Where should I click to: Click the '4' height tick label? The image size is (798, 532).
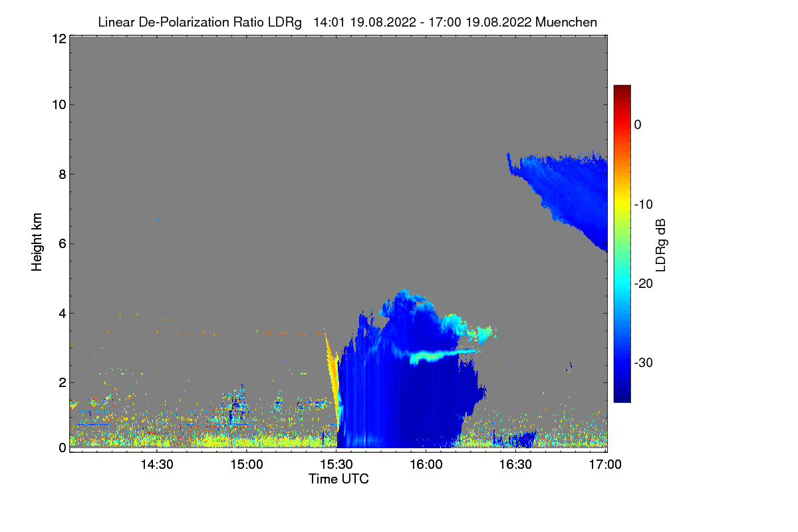point(61,313)
